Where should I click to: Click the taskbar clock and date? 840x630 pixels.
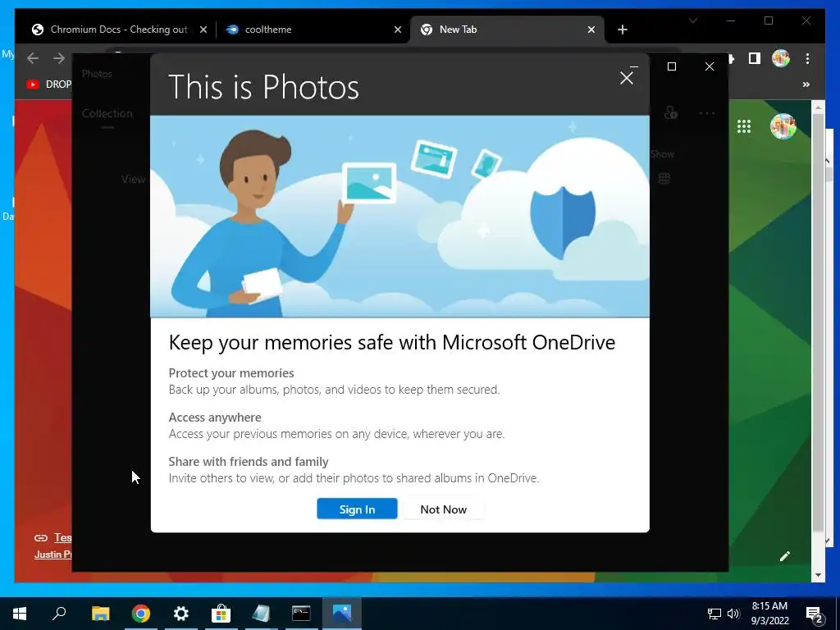click(x=769, y=614)
